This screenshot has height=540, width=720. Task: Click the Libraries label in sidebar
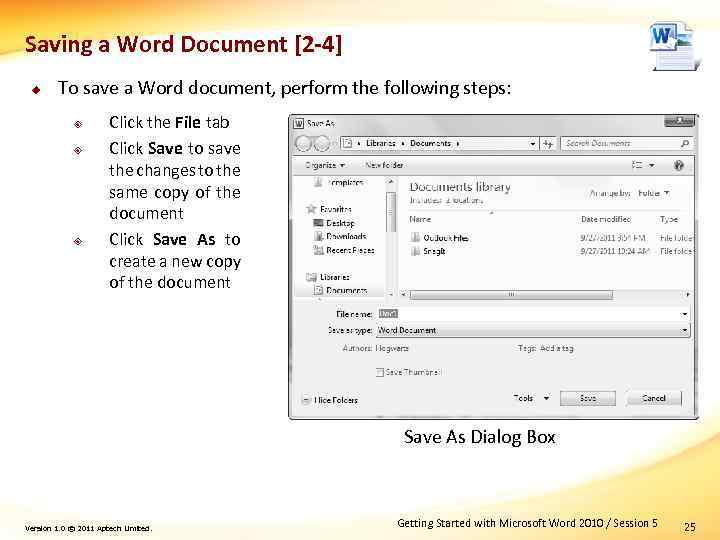[335, 277]
